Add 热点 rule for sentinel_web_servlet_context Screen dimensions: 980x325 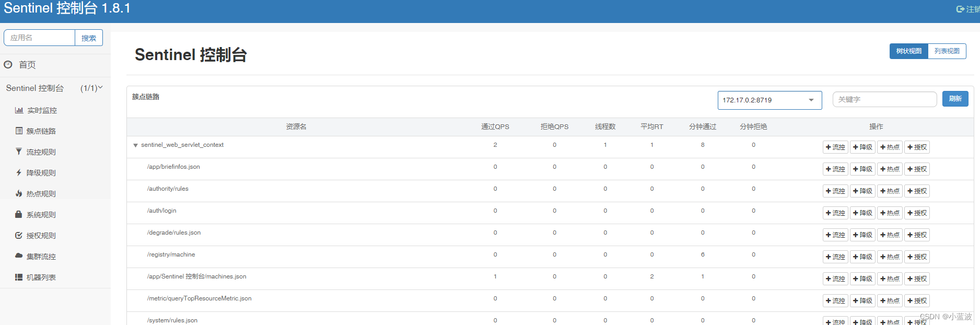point(890,147)
